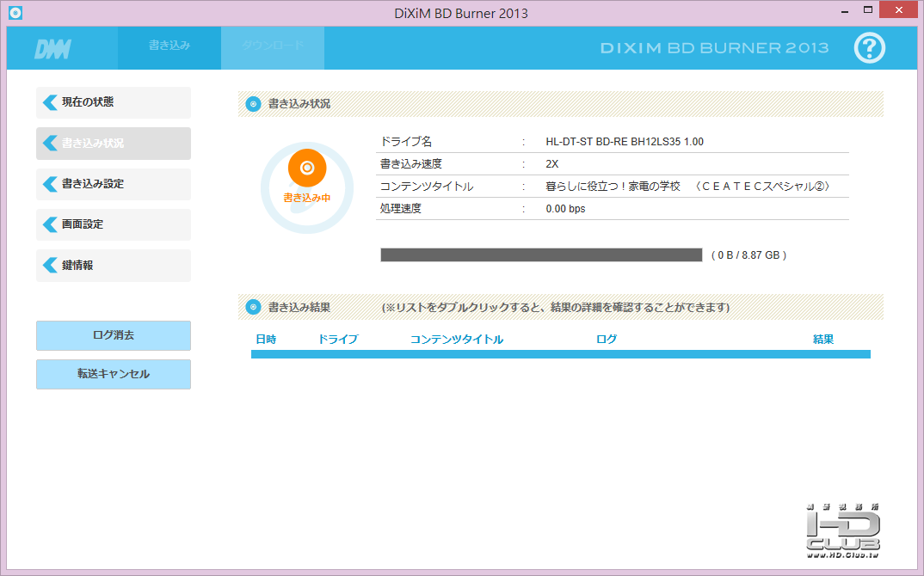The image size is (924, 576).
Task: Sort by the 日時 column header
Action: pyautogui.click(x=266, y=340)
